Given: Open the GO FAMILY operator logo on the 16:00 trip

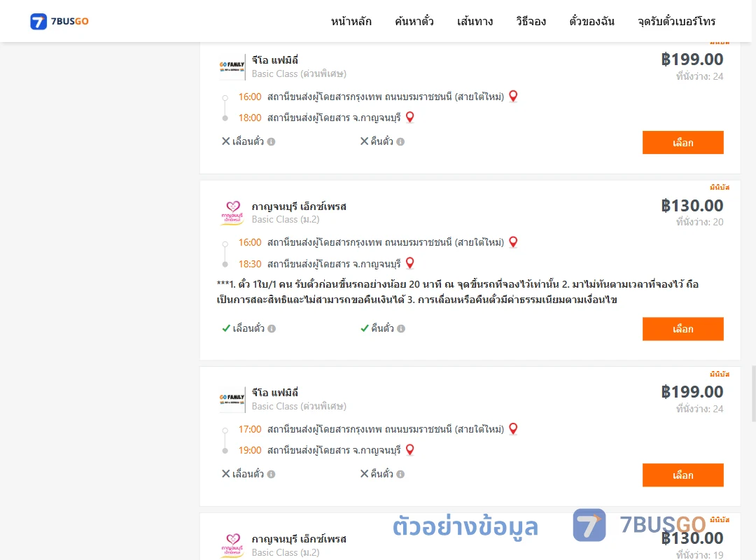Looking at the screenshot, I should pos(232,66).
